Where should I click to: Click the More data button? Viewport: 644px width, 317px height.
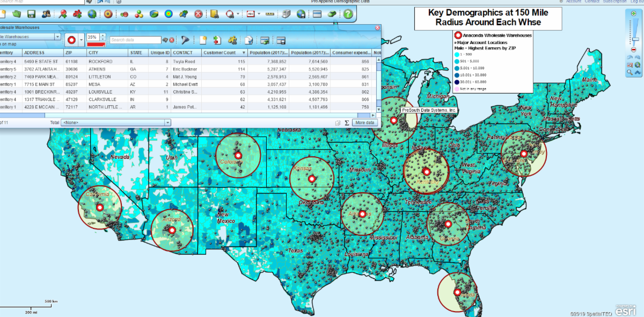[365, 123]
